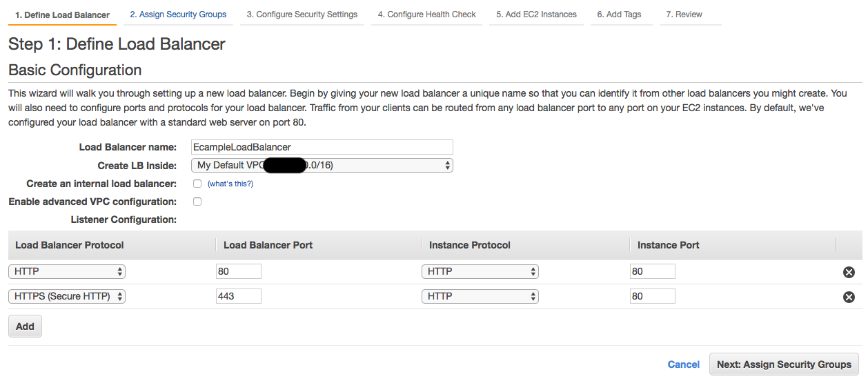Go to Assign Security Groups step tab
This screenshot has height=381, width=868.
[178, 14]
